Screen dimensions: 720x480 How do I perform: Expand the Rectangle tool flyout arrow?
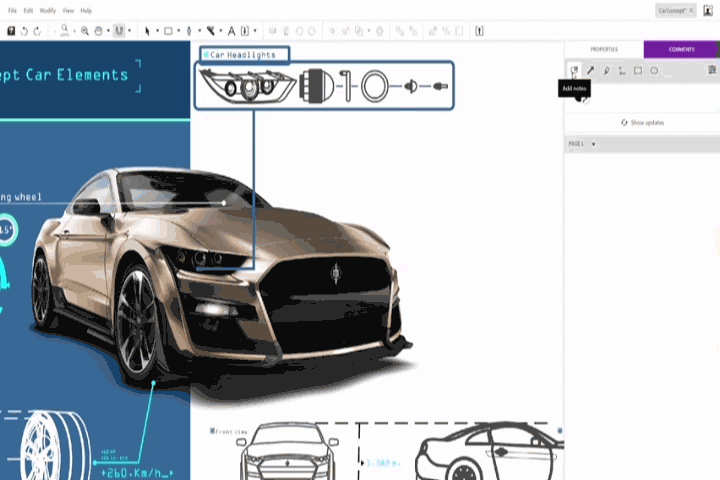[179, 31]
